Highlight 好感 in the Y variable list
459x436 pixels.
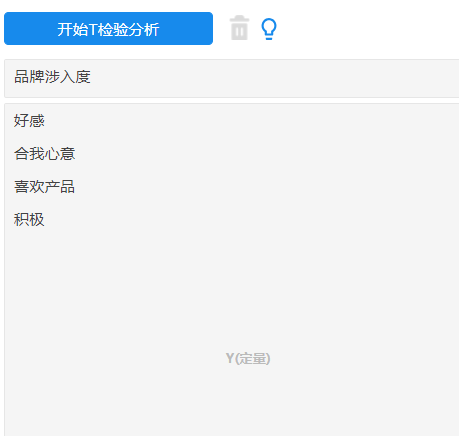click(29, 121)
